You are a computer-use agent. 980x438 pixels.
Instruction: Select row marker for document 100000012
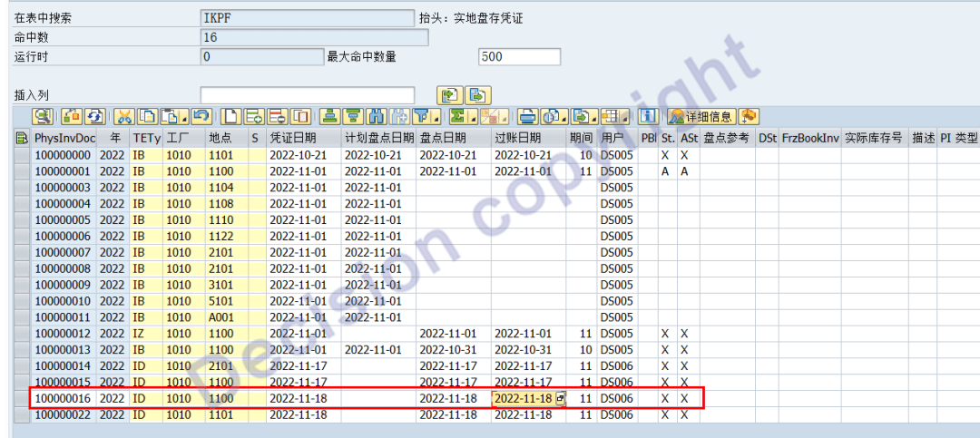[x=22, y=334]
